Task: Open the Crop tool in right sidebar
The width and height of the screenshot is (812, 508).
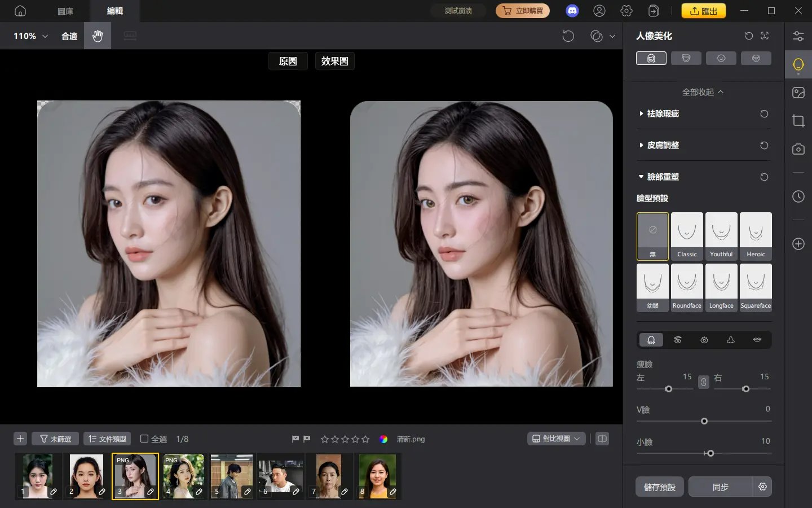Action: 798,120
